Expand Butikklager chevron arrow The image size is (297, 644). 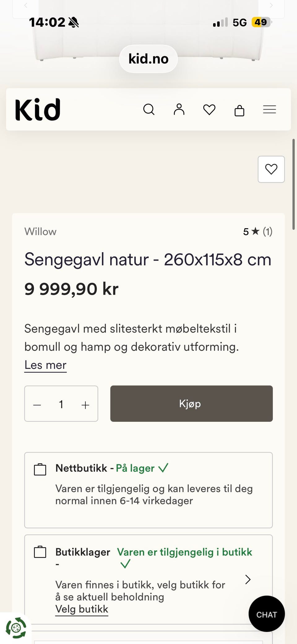tap(248, 579)
